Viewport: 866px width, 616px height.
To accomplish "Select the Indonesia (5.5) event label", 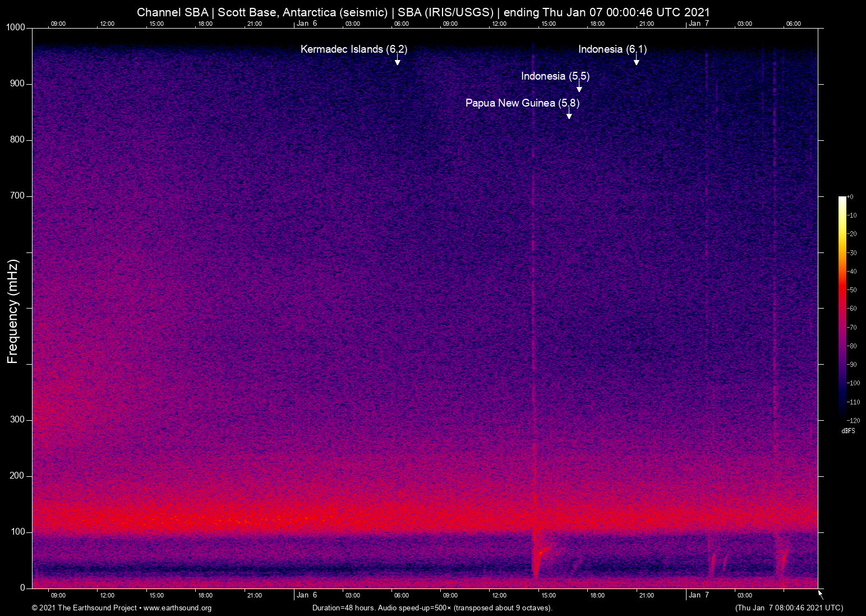I will click(x=555, y=76).
